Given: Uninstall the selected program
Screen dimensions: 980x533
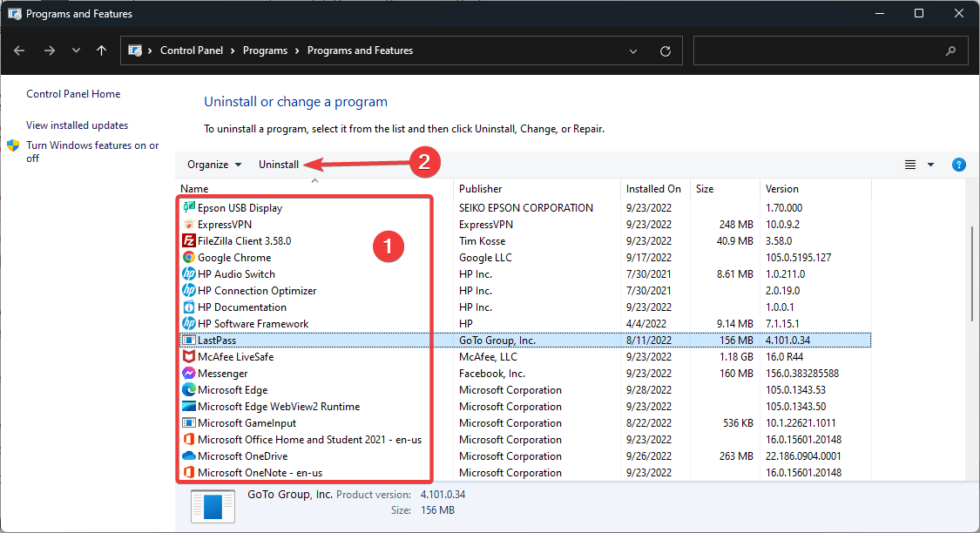Looking at the screenshot, I should (x=279, y=165).
